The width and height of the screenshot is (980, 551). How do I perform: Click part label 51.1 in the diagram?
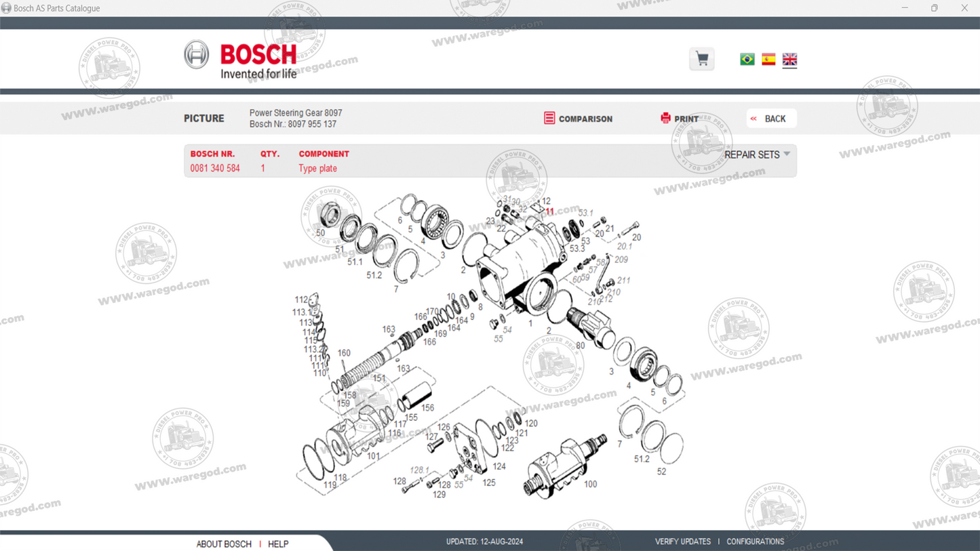pyautogui.click(x=355, y=262)
